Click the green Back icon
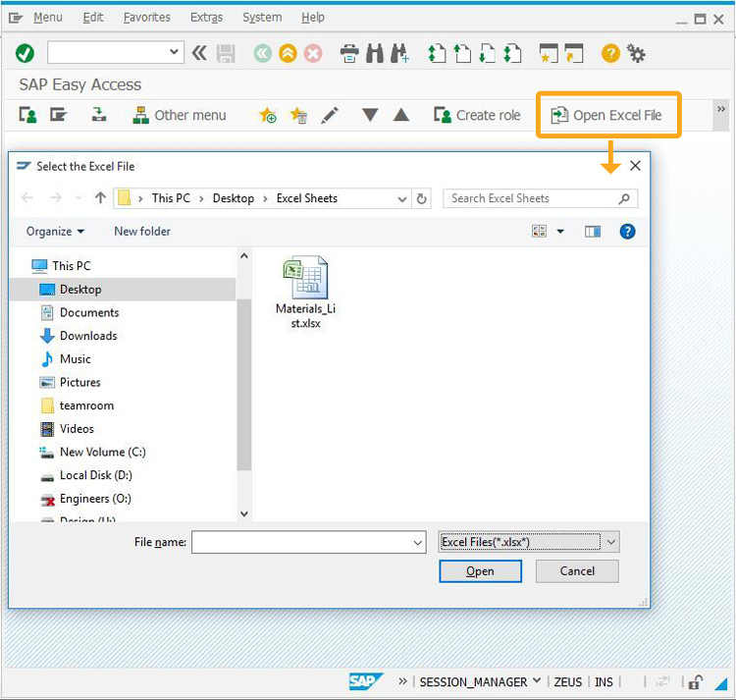This screenshot has height=700, width=736. coord(263,53)
